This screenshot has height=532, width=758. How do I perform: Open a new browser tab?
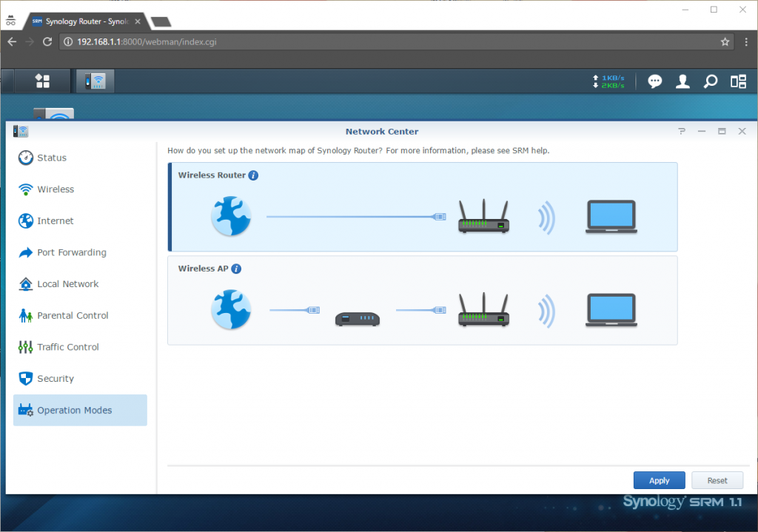161,21
